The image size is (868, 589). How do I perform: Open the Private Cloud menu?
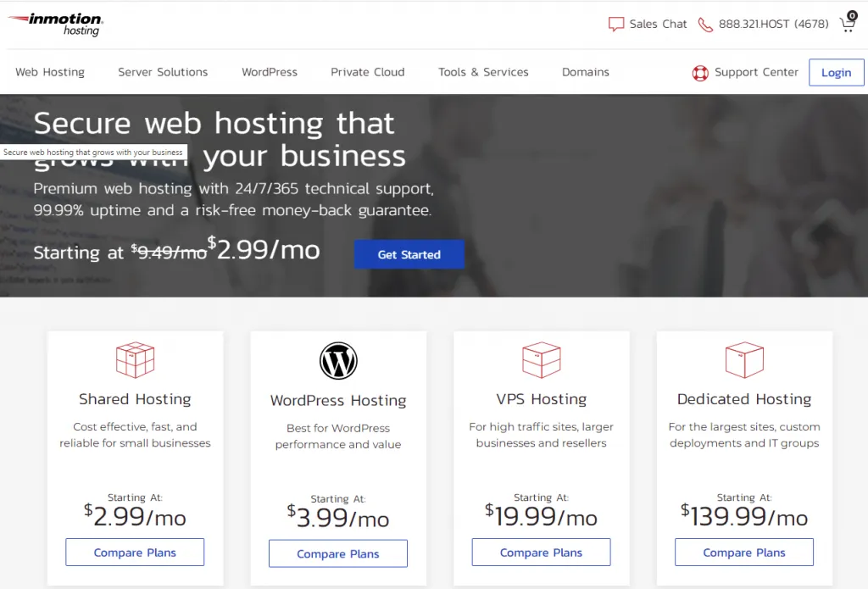pyautogui.click(x=368, y=72)
